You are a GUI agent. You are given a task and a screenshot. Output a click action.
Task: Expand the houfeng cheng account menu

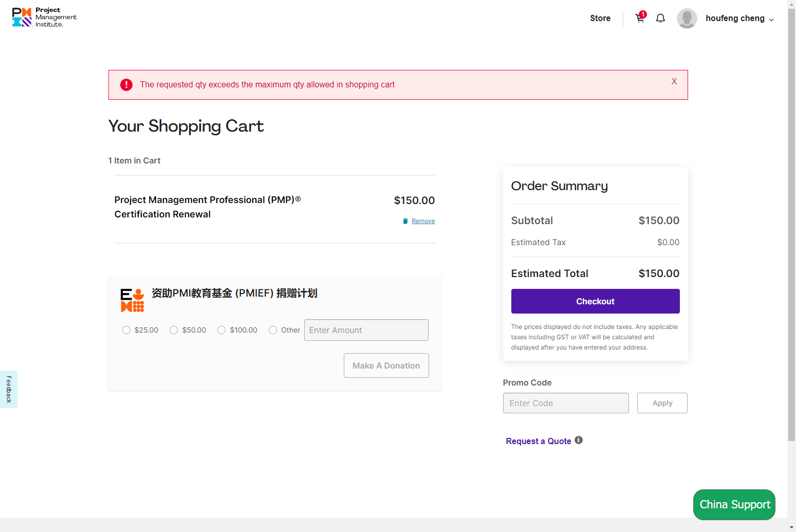point(739,19)
